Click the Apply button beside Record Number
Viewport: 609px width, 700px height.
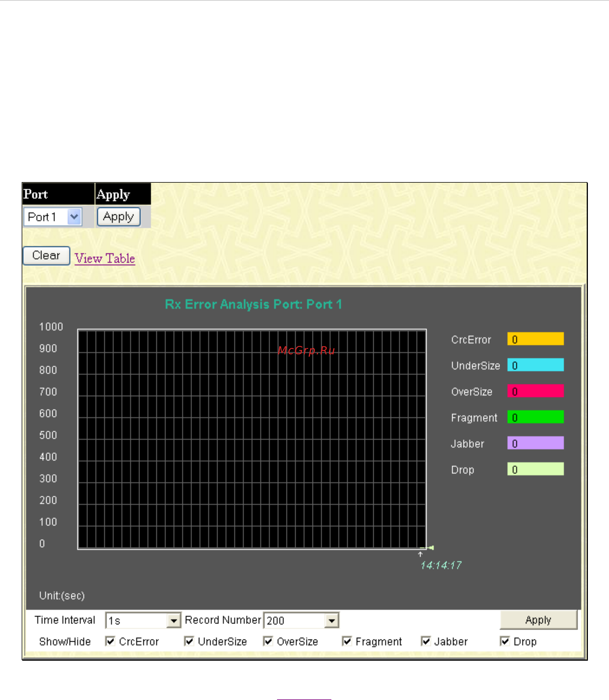(538, 620)
